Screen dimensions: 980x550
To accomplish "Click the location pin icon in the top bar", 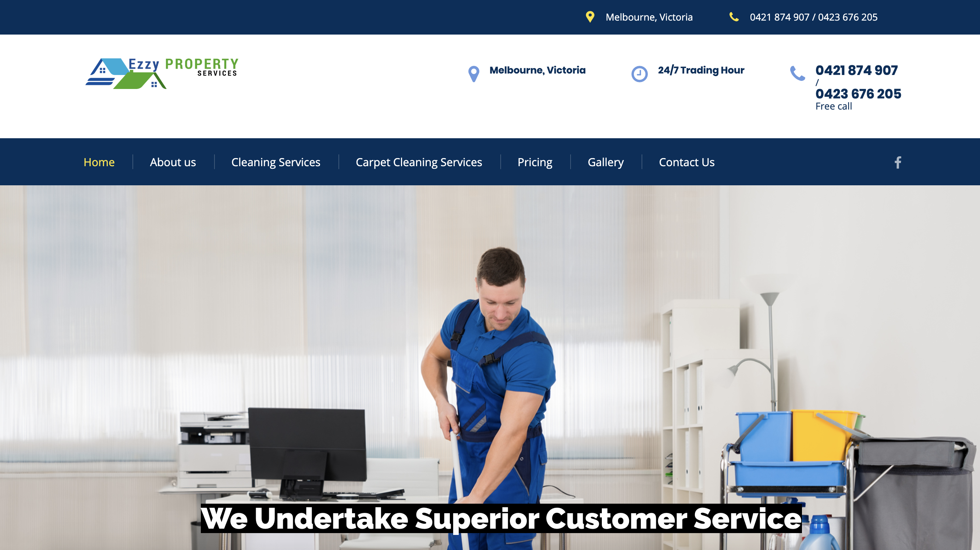I will pos(590,17).
